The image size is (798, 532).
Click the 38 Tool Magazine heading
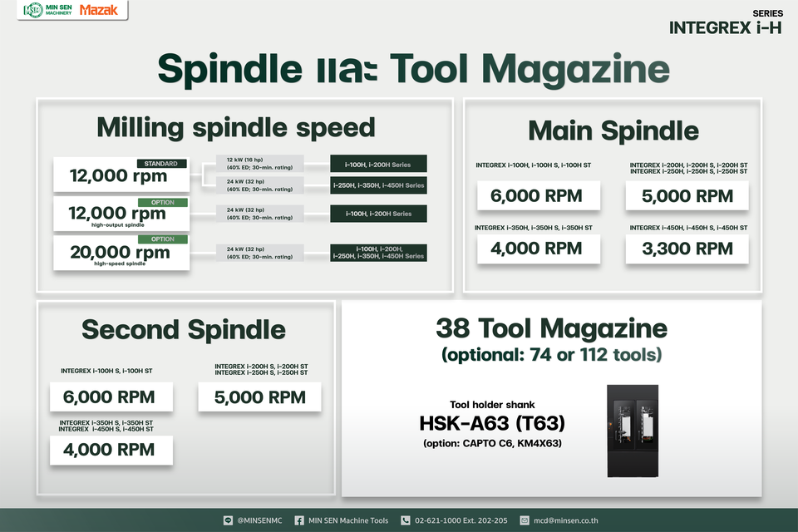[x=551, y=328]
